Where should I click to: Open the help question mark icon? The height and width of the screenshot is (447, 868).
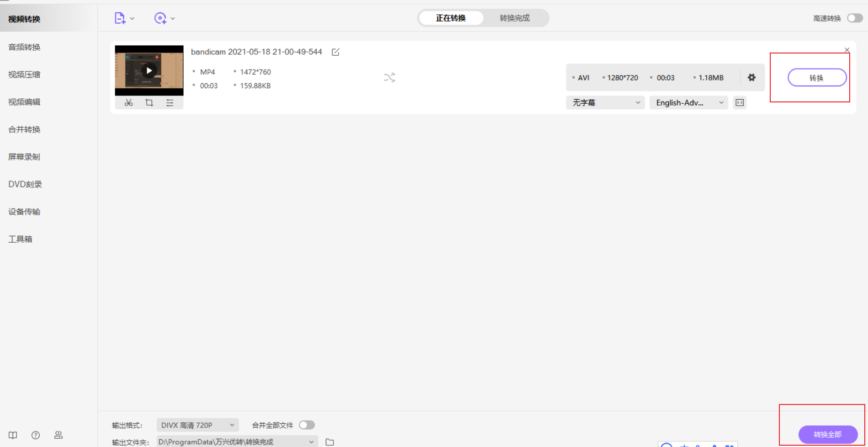(36, 435)
